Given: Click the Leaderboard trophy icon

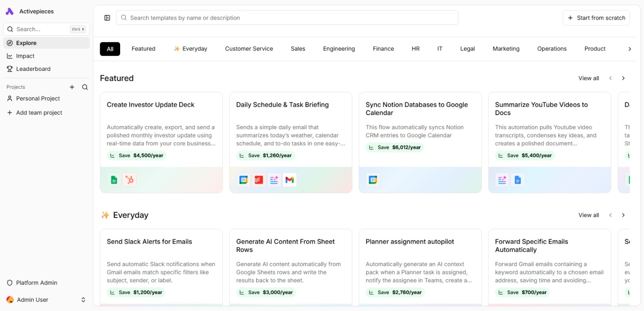Looking at the screenshot, I should tap(10, 69).
